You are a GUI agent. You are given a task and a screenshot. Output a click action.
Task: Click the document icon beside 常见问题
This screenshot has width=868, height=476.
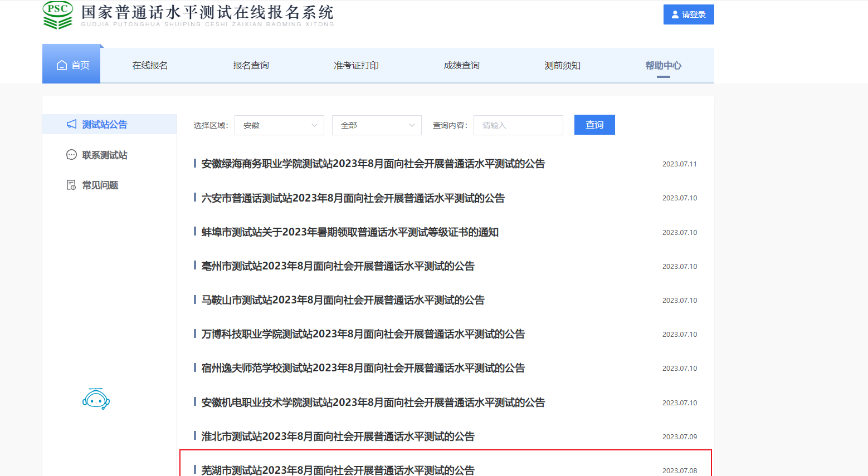[71, 185]
